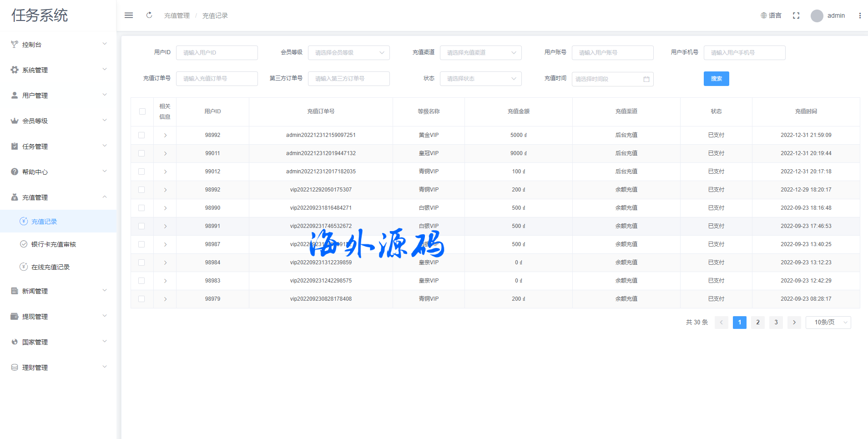
Task: Open 银行卡充值审核 menu item
Action: coord(53,244)
